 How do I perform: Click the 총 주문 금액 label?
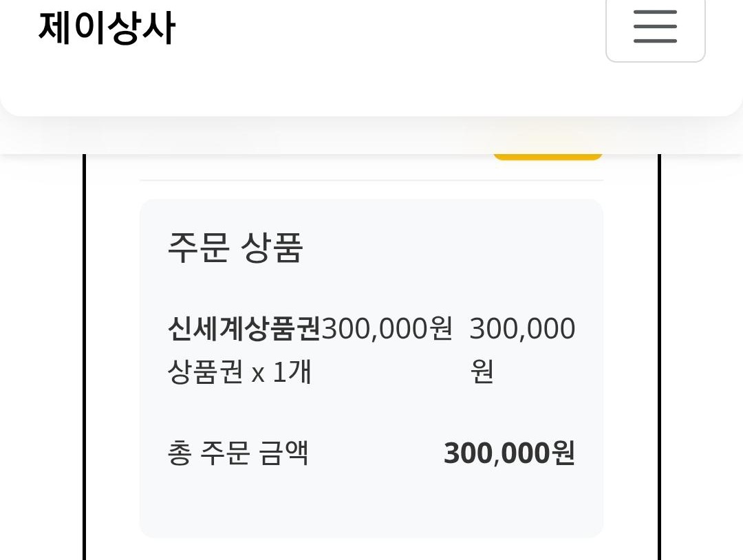pos(238,453)
